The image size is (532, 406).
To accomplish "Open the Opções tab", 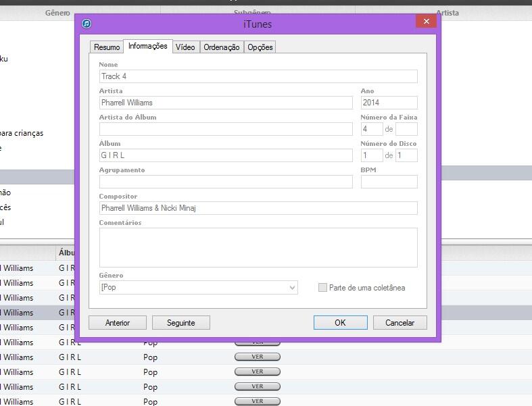I will (260, 47).
